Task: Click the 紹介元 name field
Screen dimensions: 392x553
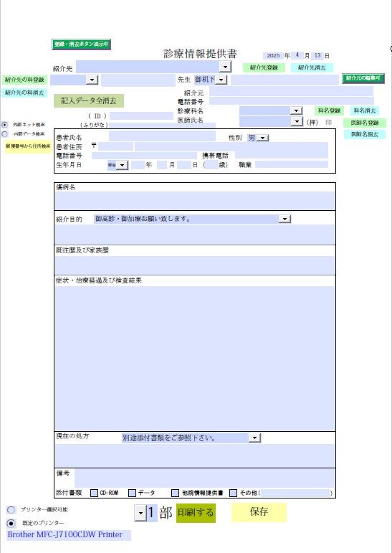Action: [x=291, y=91]
